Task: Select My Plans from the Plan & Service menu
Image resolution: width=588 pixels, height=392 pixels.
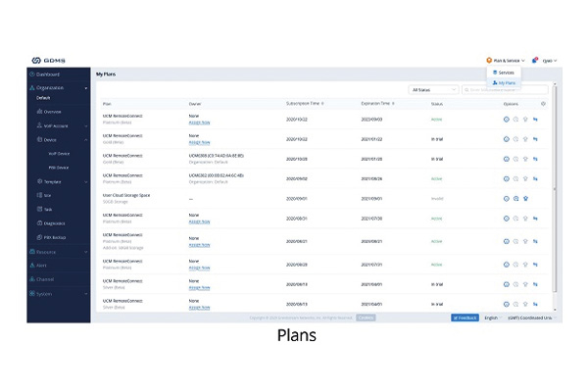Action: click(504, 83)
